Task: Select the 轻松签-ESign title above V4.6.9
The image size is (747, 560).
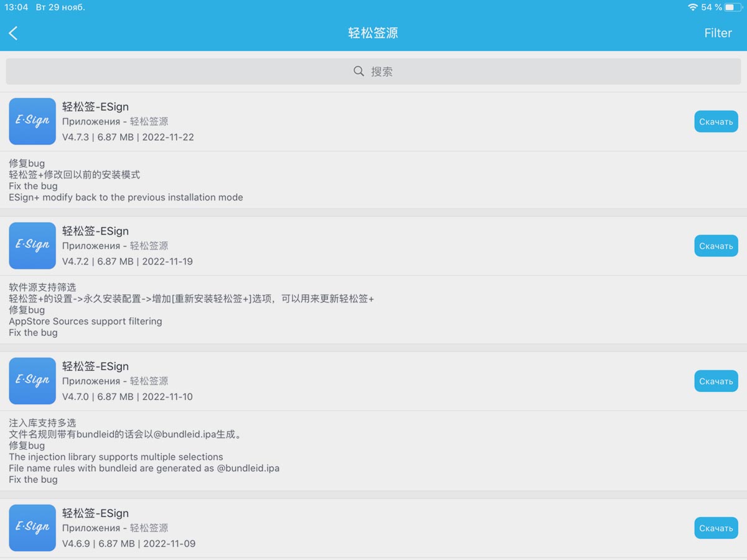Action: (95, 513)
